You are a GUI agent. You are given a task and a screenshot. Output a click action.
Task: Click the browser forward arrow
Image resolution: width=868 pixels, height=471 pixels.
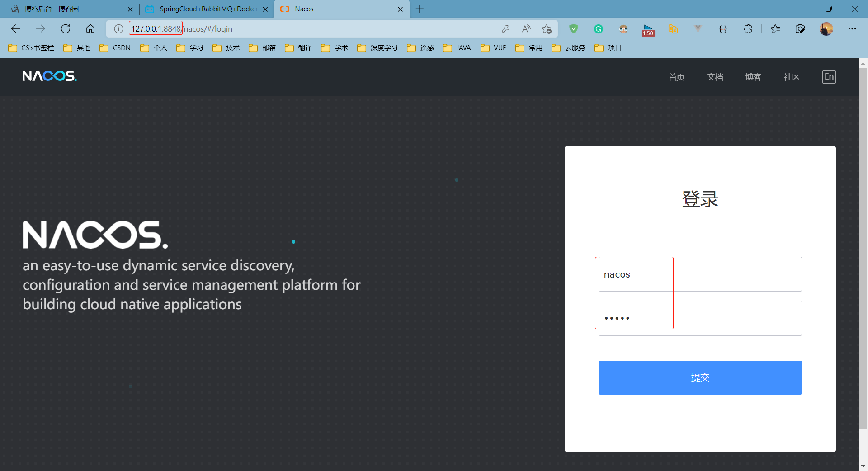[41, 29]
